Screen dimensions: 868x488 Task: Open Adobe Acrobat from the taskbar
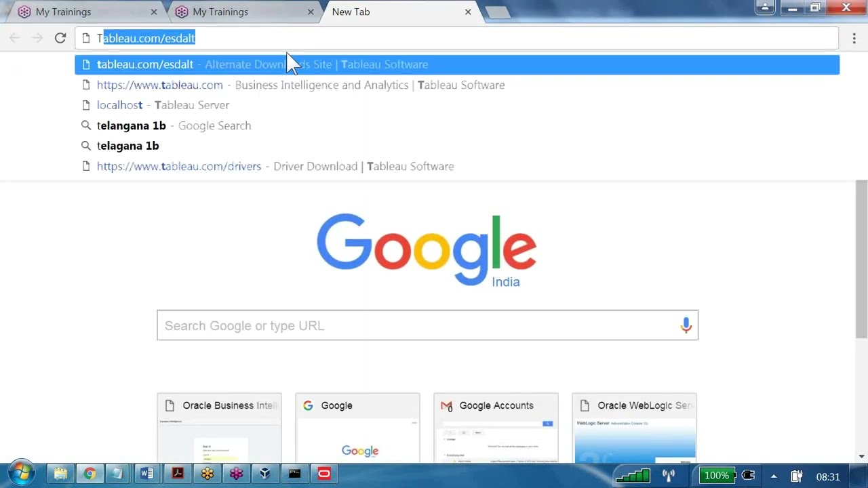coord(178,474)
